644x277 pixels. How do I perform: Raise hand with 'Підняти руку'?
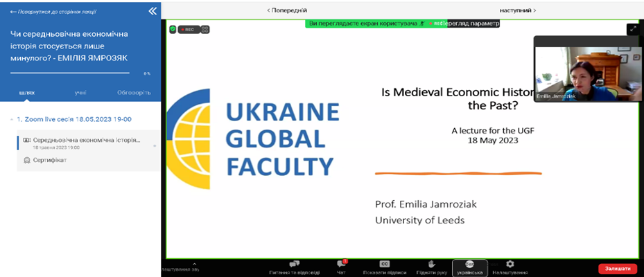(x=431, y=267)
